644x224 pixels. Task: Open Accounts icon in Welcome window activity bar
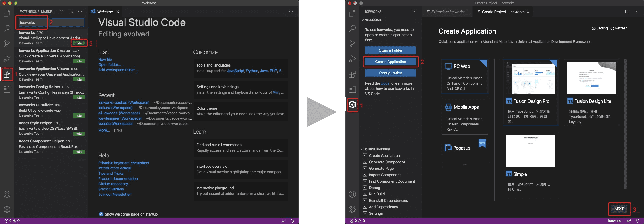7,194
